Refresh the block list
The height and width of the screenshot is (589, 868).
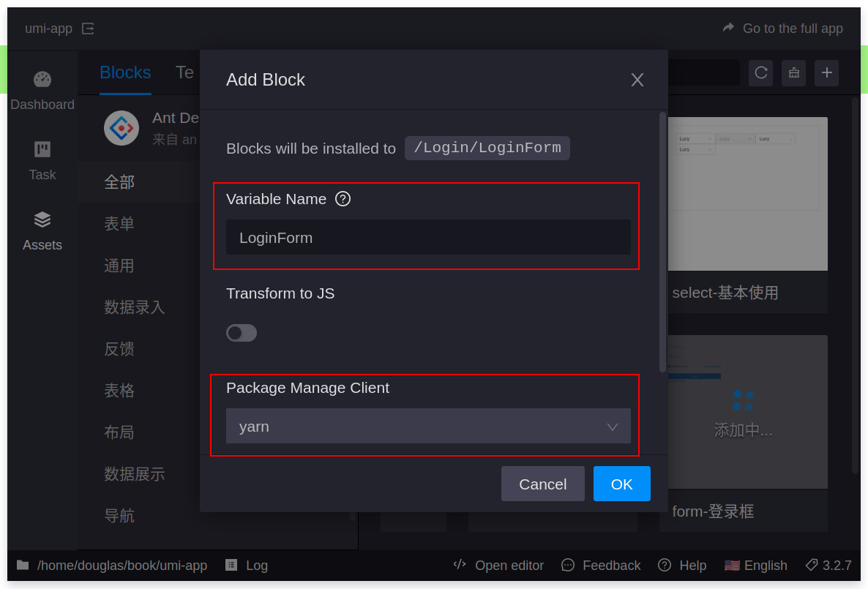point(760,73)
